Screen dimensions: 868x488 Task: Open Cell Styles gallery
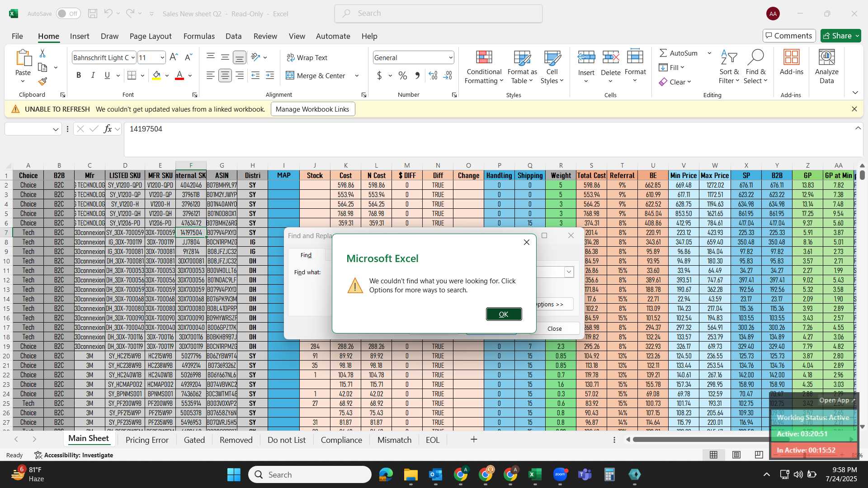coord(552,67)
